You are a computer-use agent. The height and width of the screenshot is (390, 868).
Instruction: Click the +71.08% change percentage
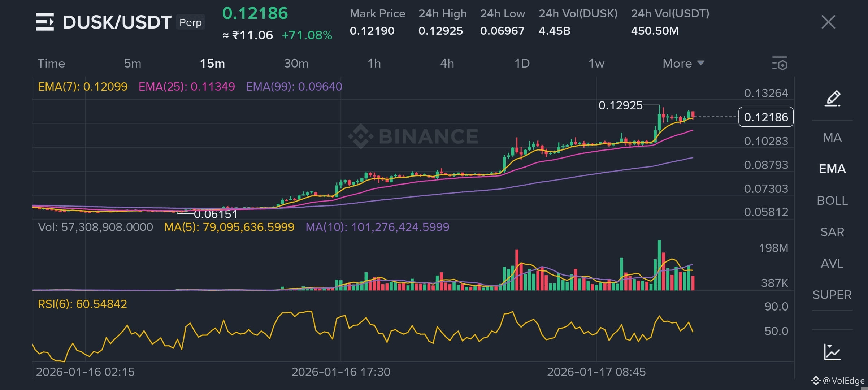coord(307,35)
